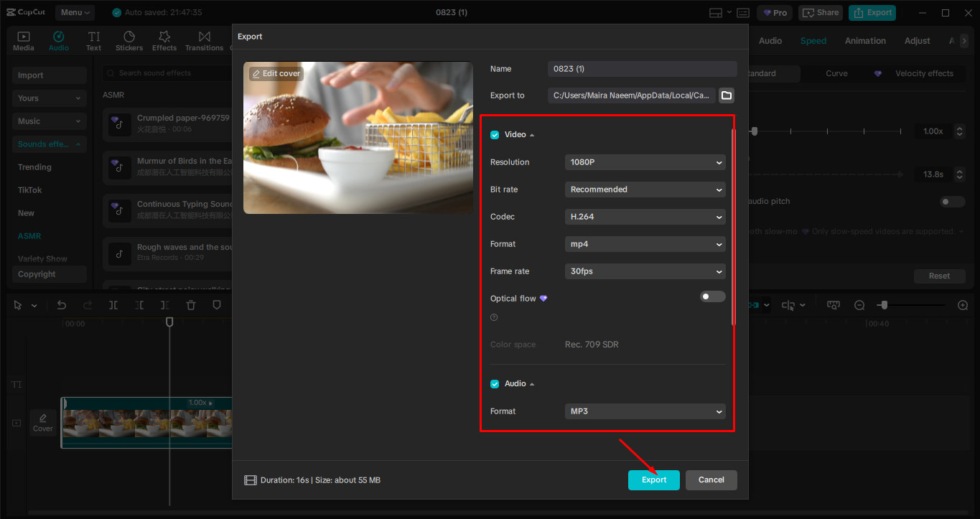Open the export destination folder icon
Image resolution: width=980 pixels, height=519 pixels.
click(726, 95)
